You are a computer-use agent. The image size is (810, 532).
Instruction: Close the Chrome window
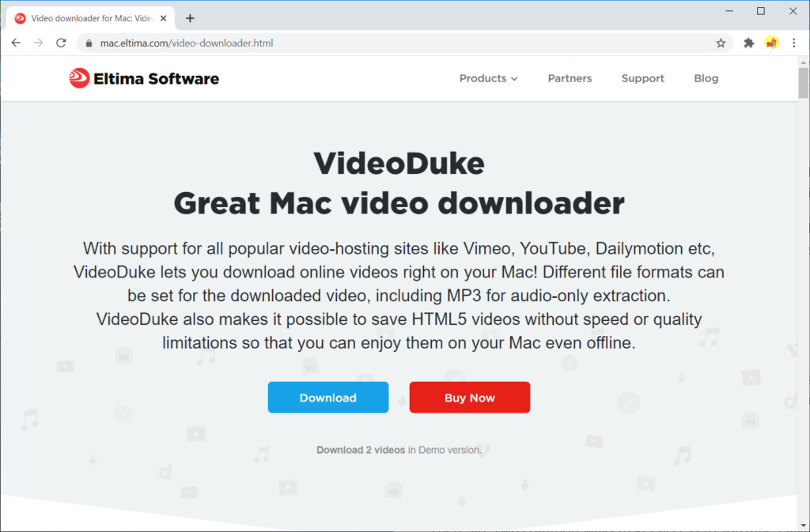pos(793,11)
